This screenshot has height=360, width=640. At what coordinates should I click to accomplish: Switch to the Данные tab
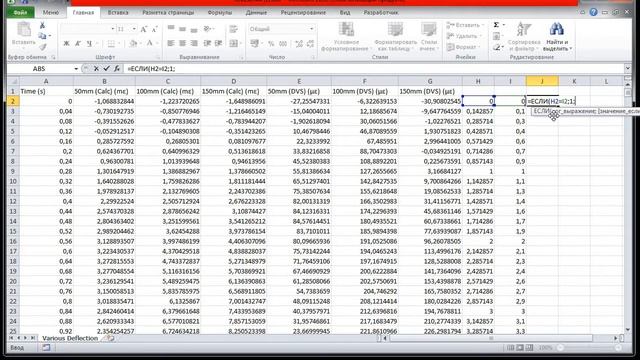coord(256,13)
